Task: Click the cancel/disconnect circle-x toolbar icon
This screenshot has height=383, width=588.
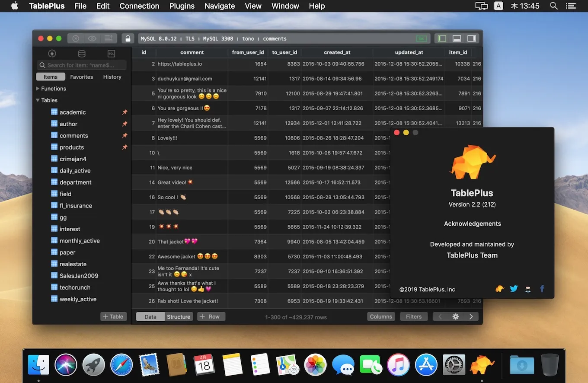Action: click(76, 38)
